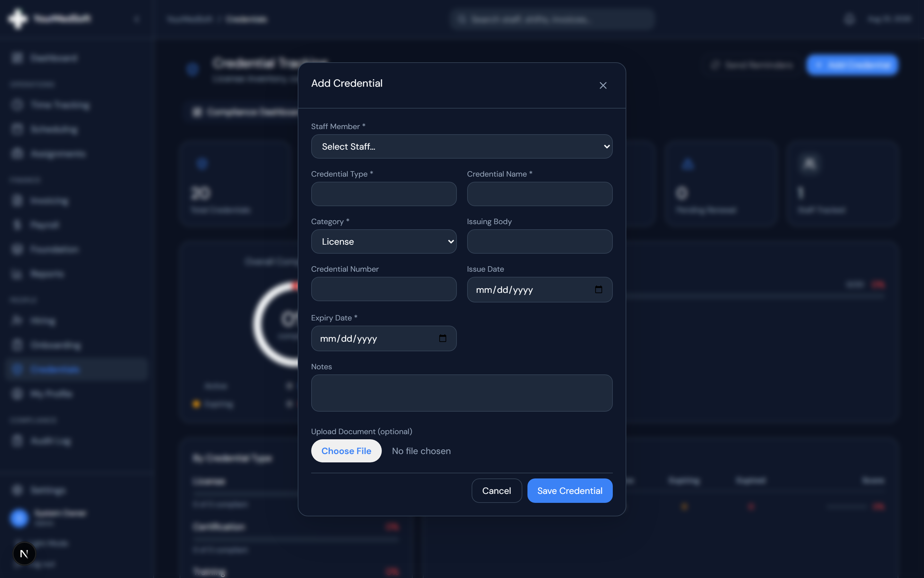Click the Next.js dev tools badge
The width and height of the screenshot is (924, 578).
(24, 554)
